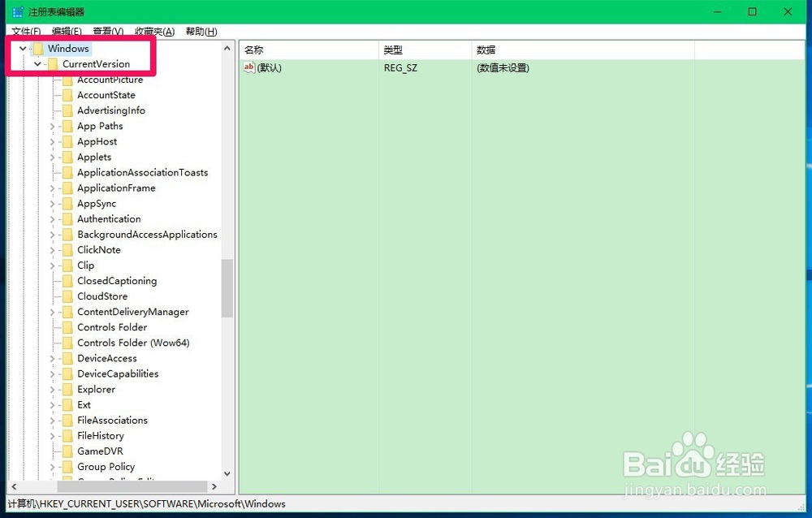Open the 帮助(H) menu
Viewport: 812px width, 518px height.
(x=201, y=32)
